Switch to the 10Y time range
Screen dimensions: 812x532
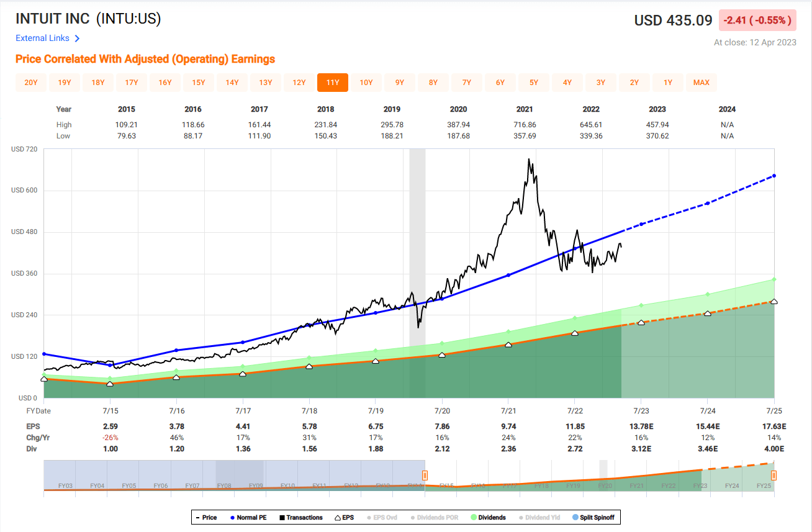[366, 81]
